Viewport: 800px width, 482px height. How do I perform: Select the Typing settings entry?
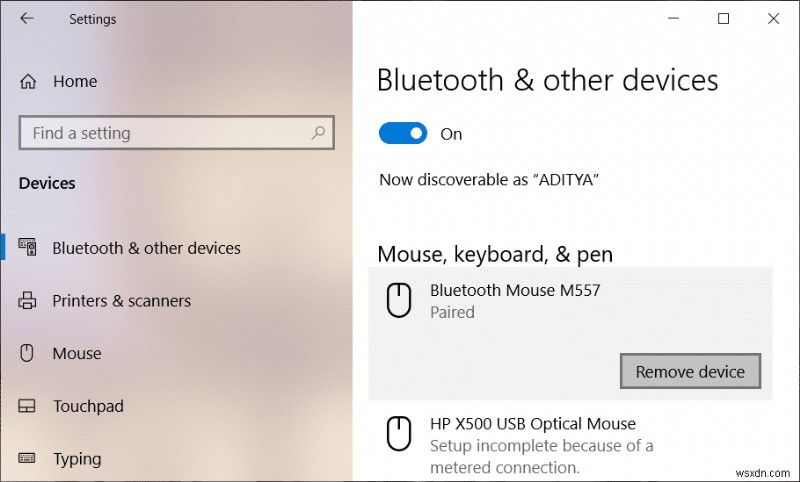77,459
